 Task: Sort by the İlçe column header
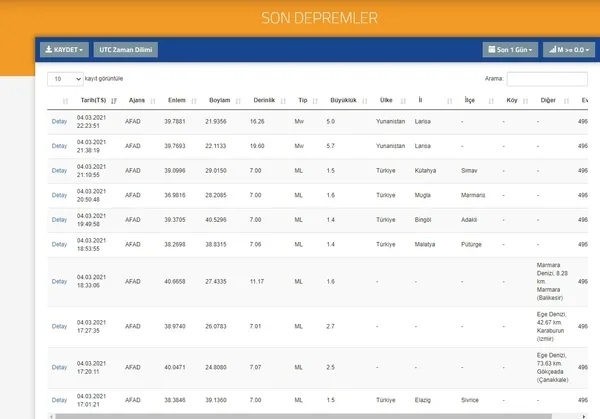[x=469, y=100]
